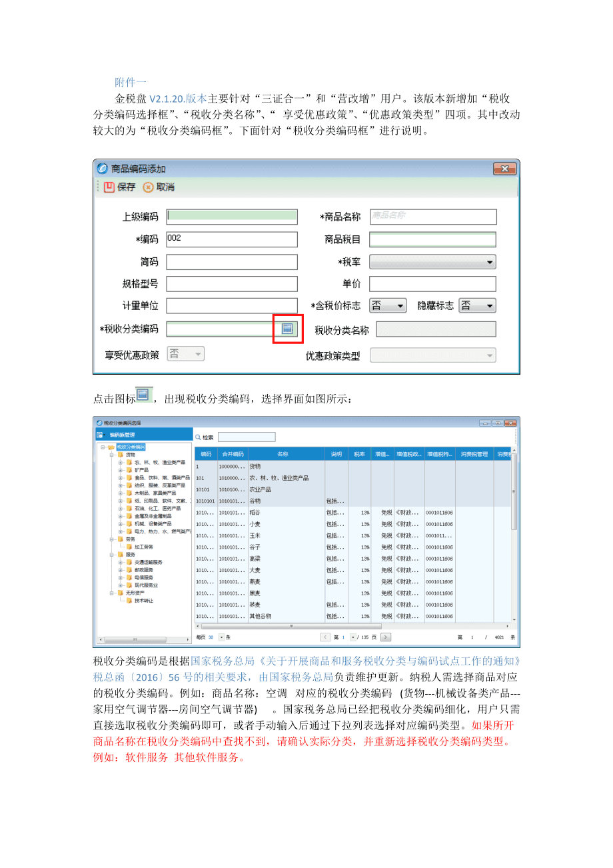The image size is (613, 868).
Task: Click the table's horizontal scrollbar
Action: [x=353, y=626]
